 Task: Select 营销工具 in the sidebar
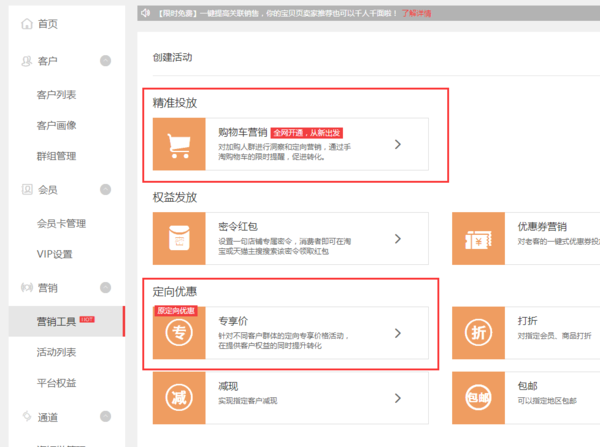click(x=57, y=321)
